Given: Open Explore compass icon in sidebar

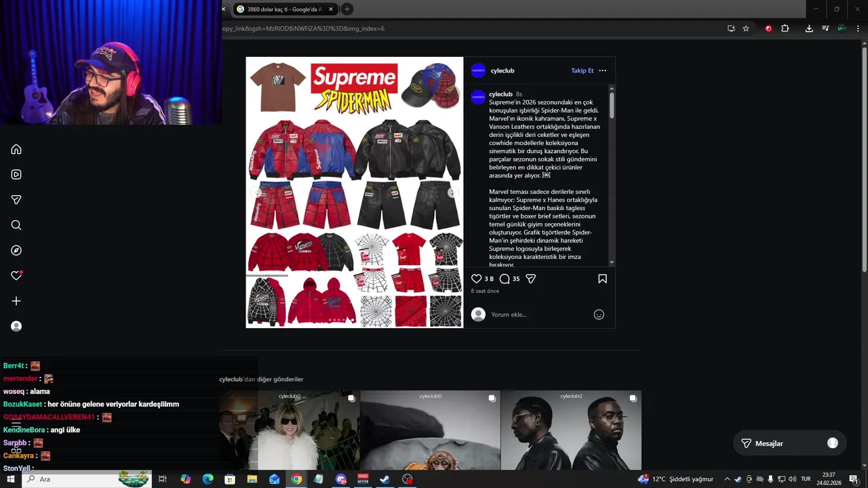Looking at the screenshot, I should [16, 250].
